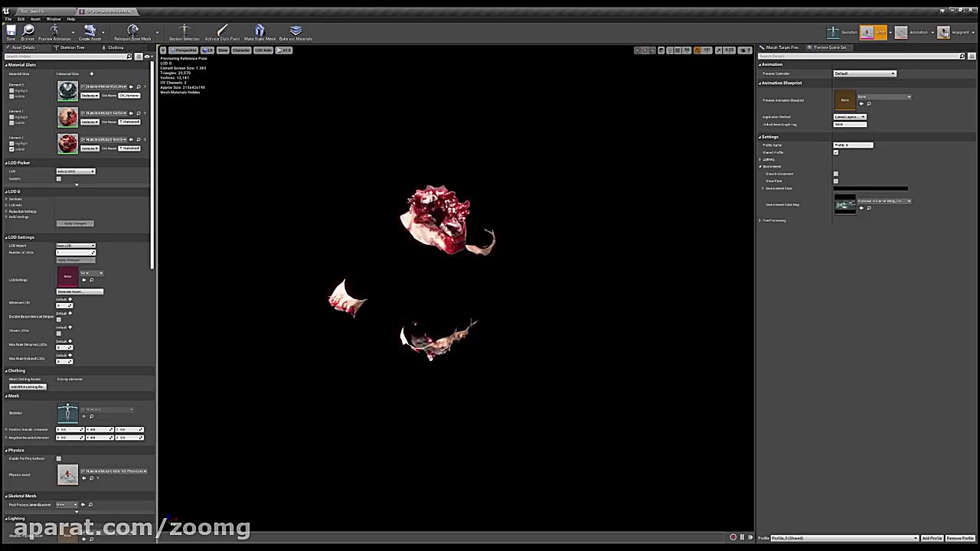
Task: Enable the Section Selection tool
Action: [x=184, y=31]
